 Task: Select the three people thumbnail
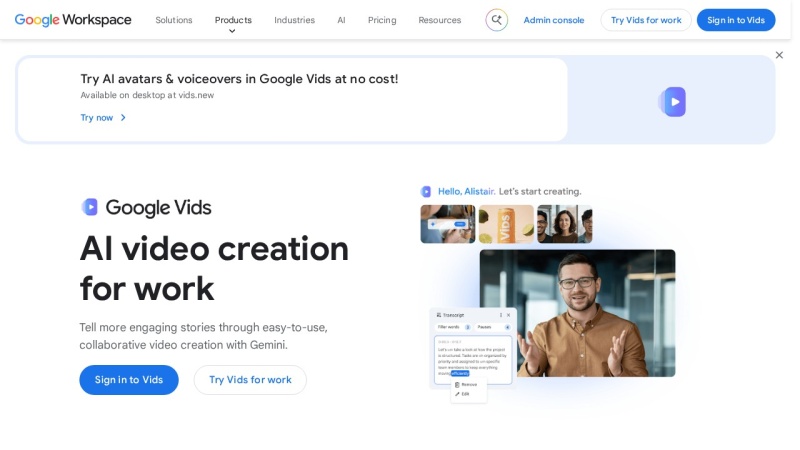(565, 224)
